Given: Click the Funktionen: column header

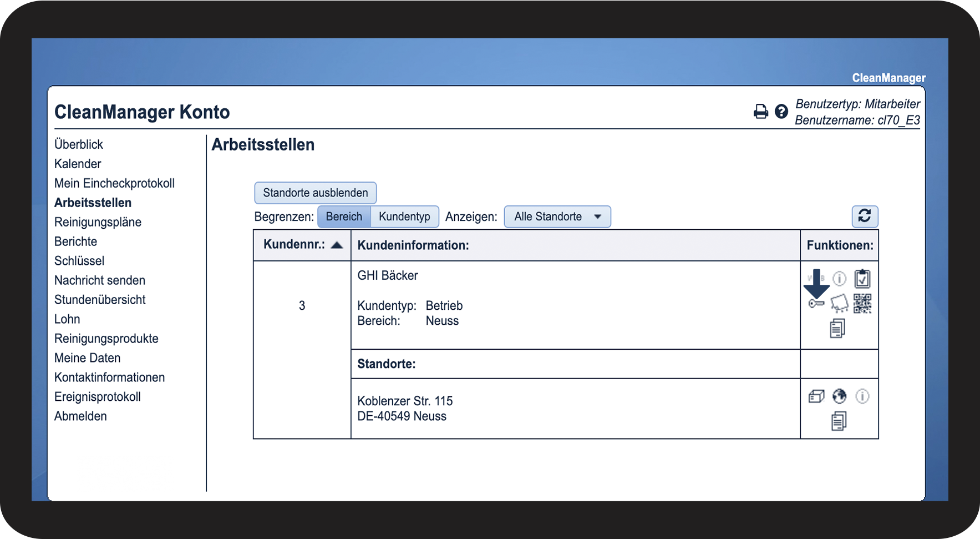Looking at the screenshot, I should [x=840, y=245].
